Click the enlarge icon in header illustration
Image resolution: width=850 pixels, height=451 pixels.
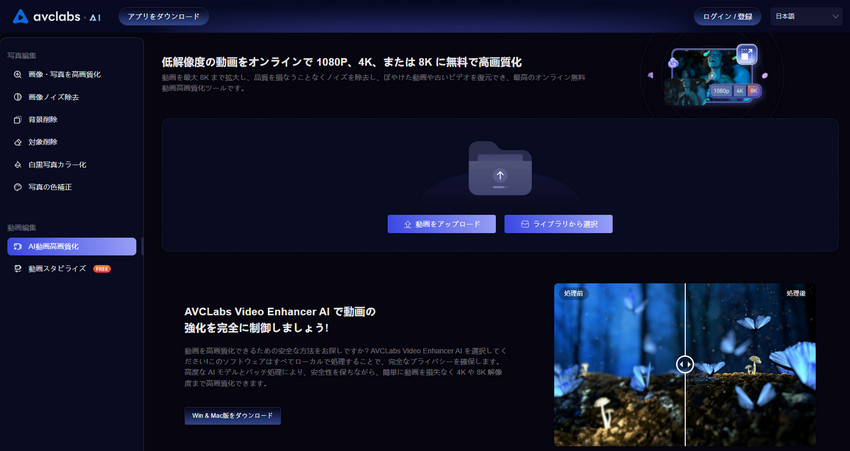pyautogui.click(x=747, y=54)
